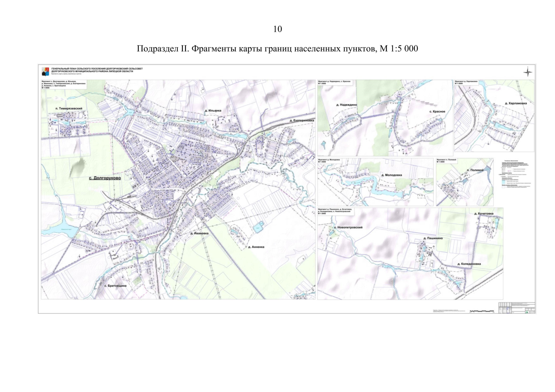Image resolution: width=555 pixels, height=392 pixels.
Task: Click the д. Ивановка label
Action: (199, 233)
